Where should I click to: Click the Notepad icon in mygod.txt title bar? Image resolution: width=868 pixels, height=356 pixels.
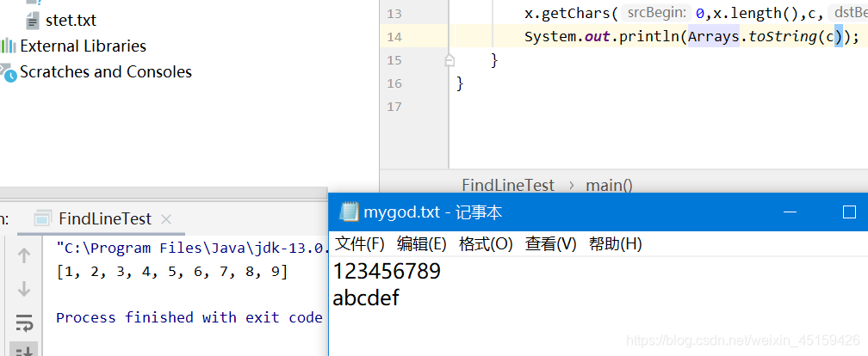[x=348, y=212]
